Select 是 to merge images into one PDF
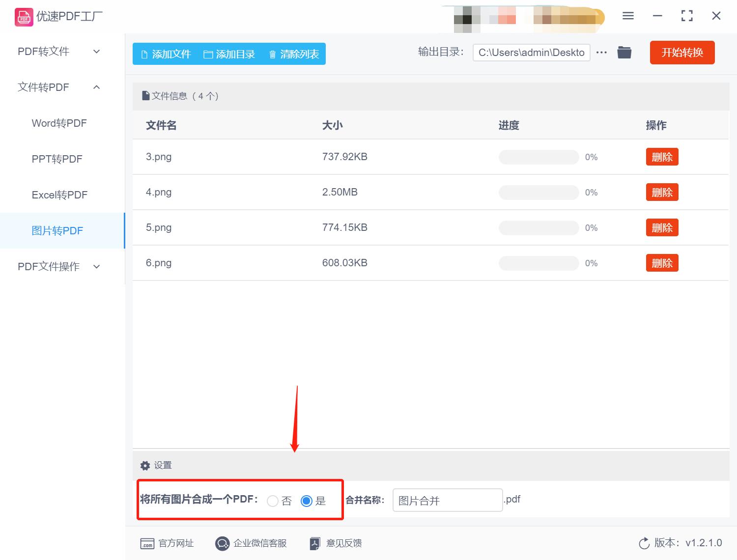The height and width of the screenshot is (560, 737). (307, 501)
